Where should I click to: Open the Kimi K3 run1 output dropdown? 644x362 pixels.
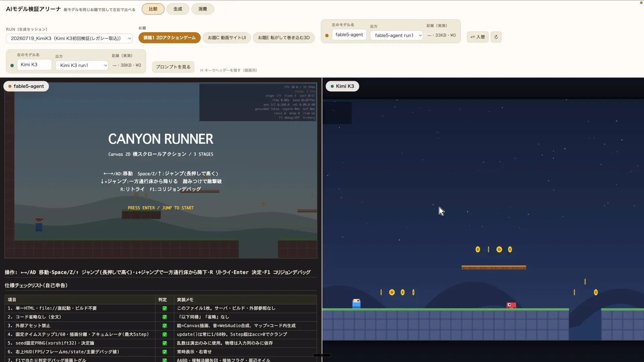[82, 65]
